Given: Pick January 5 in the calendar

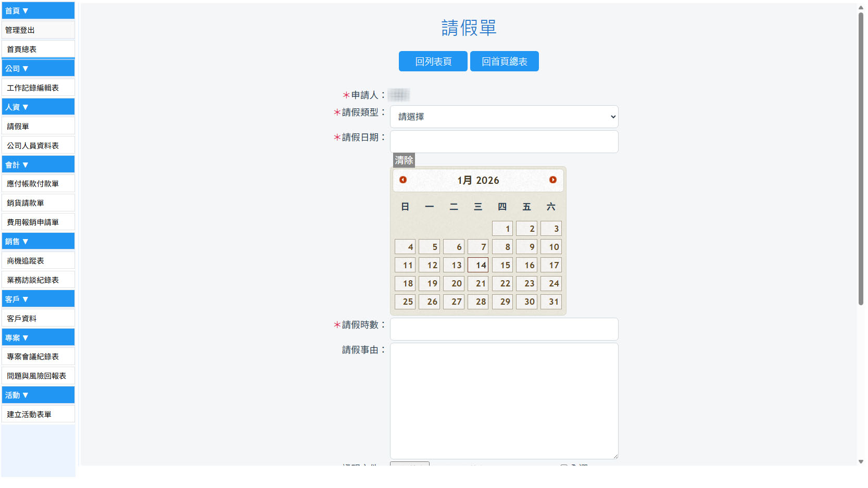Looking at the screenshot, I should point(429,247).
